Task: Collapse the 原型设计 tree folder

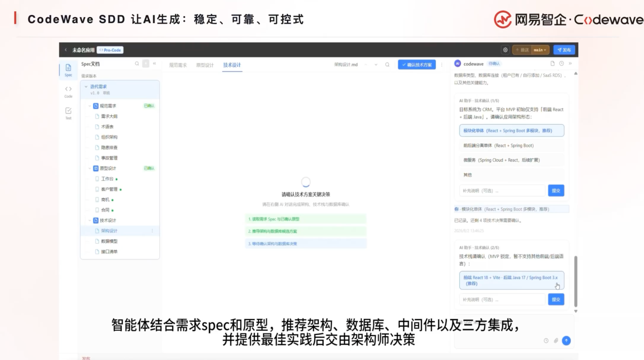Action: click(90, 168)
